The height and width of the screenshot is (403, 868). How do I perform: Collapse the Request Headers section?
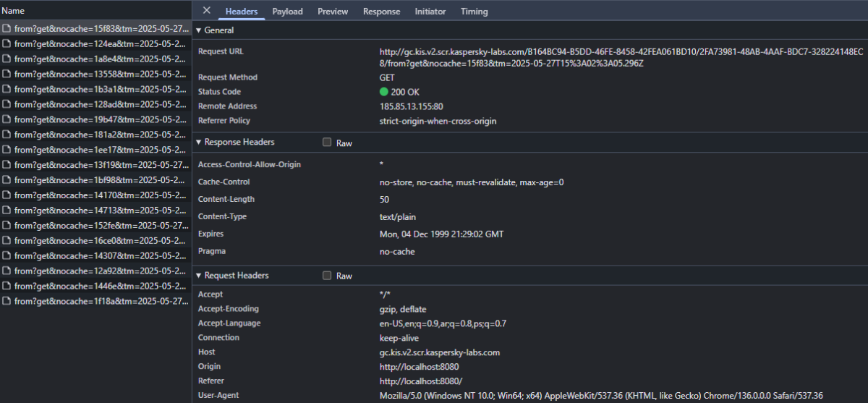tap(199, 276)
